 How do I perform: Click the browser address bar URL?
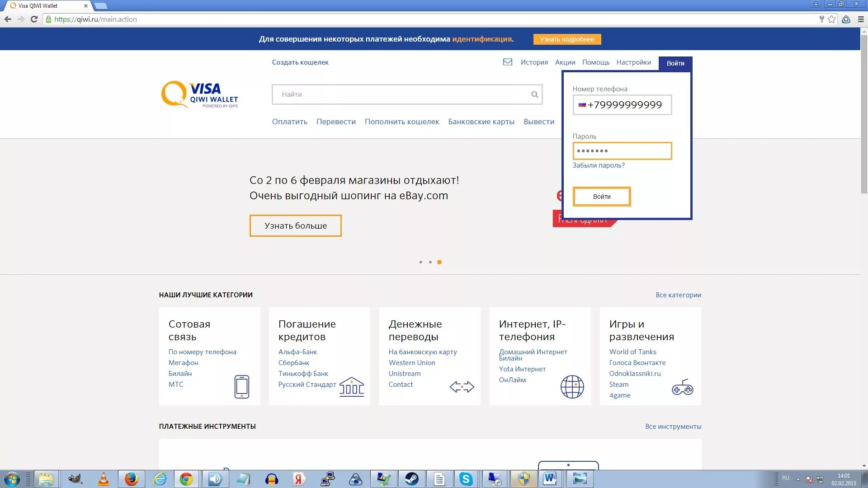95,19
